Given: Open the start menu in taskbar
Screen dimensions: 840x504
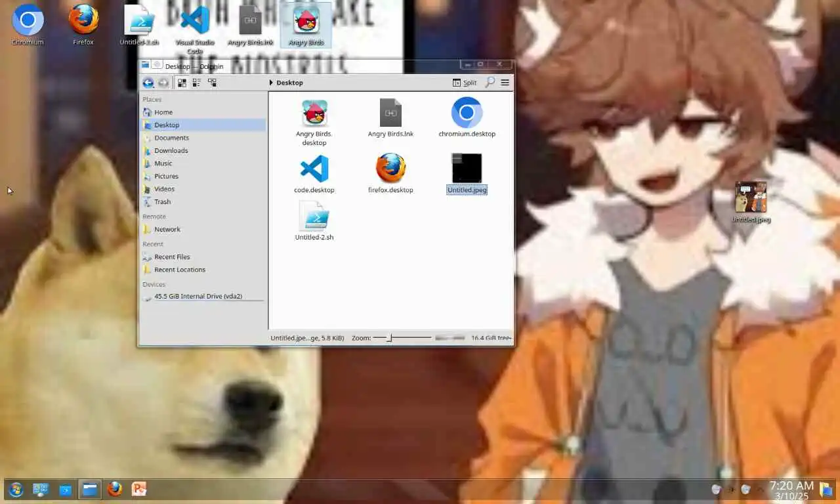Looking at the screenshot, I should 16,489.
